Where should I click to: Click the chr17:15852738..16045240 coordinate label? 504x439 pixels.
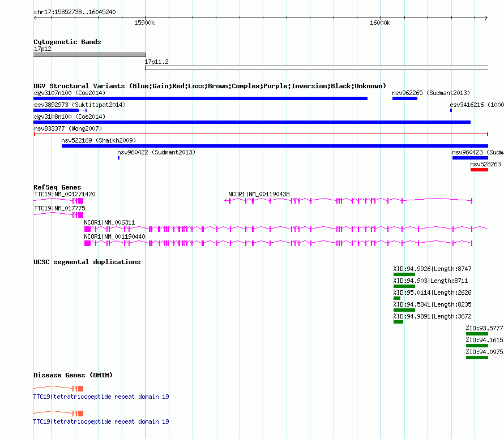(x=75, y=12)
